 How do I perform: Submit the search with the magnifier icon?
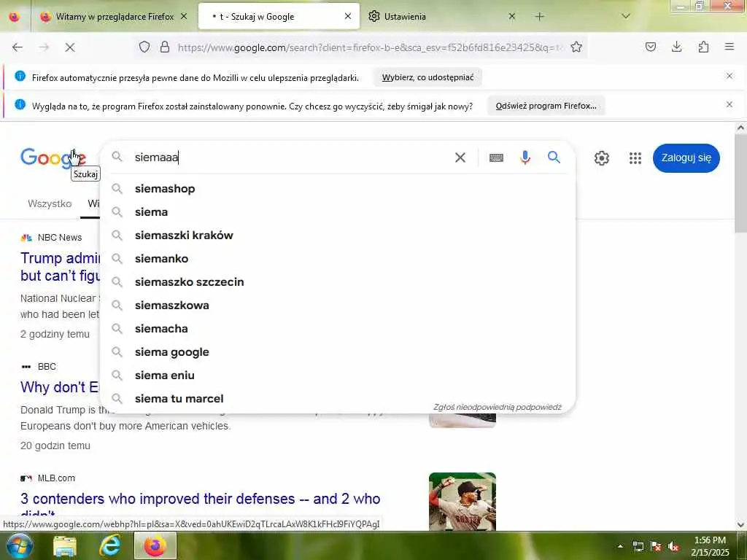(x=554, y=157)
